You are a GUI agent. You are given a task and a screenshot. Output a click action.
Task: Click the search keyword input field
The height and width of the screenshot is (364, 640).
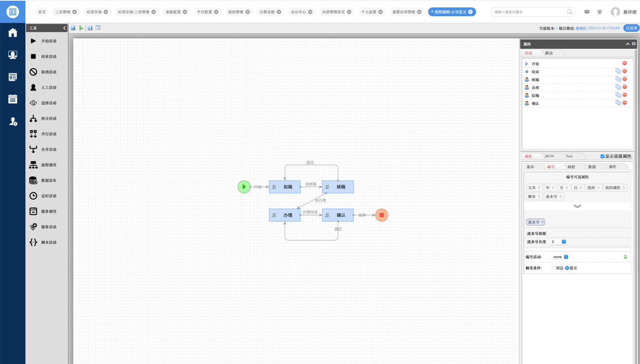click(529, 12)
